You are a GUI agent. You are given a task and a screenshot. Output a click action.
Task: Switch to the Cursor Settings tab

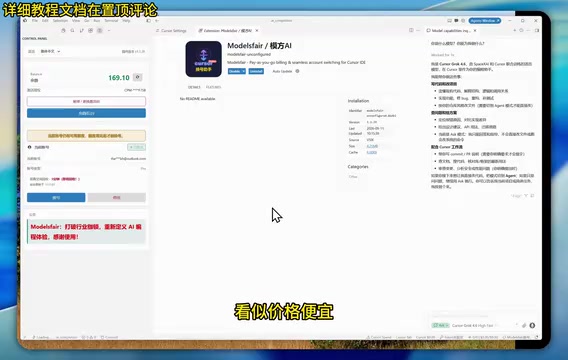(x=171, y=31)
